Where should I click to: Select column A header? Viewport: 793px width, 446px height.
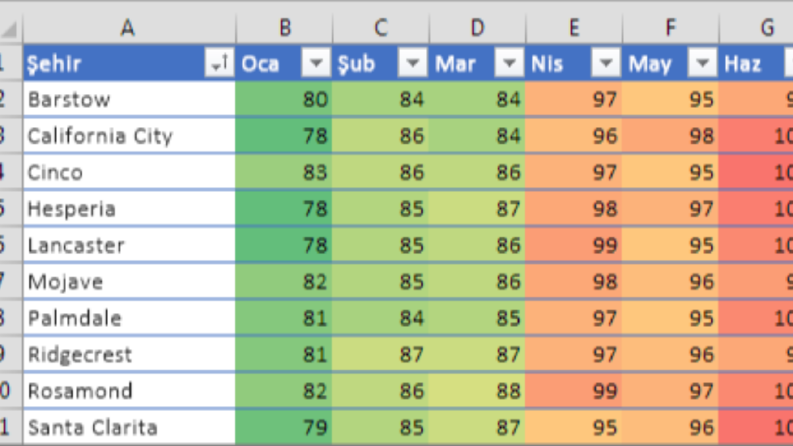[128, 27]
